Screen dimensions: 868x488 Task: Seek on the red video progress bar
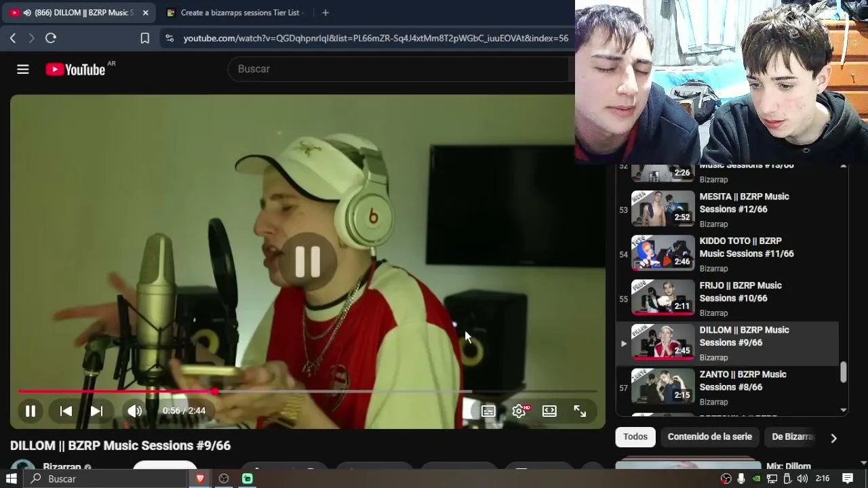307,392
